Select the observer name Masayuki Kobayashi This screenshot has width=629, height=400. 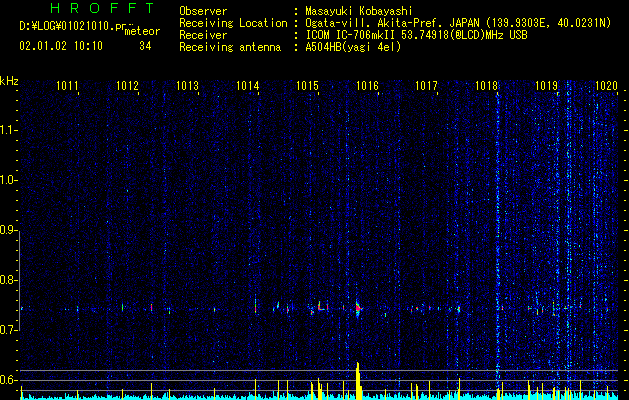click(359, 11)
